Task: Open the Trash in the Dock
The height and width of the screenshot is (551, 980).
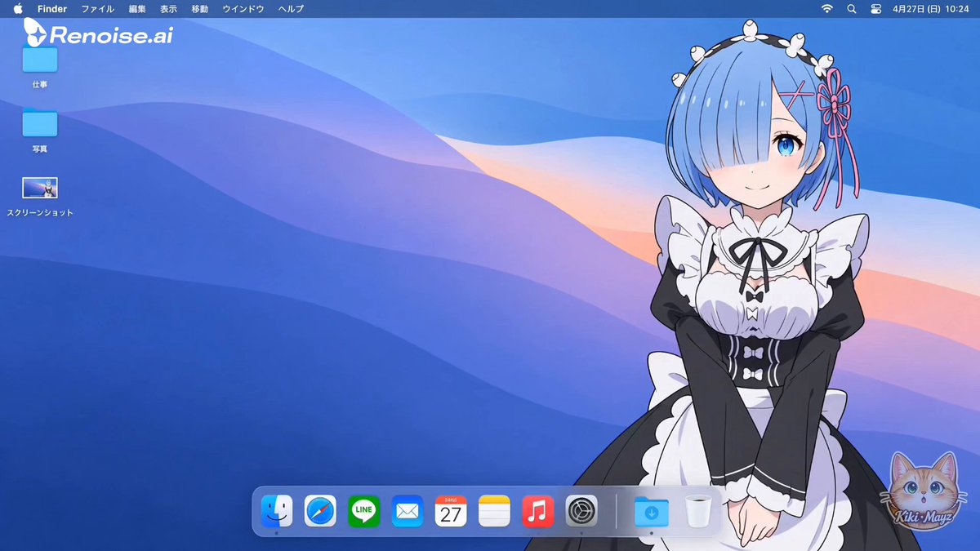Action: coord(697,511)
